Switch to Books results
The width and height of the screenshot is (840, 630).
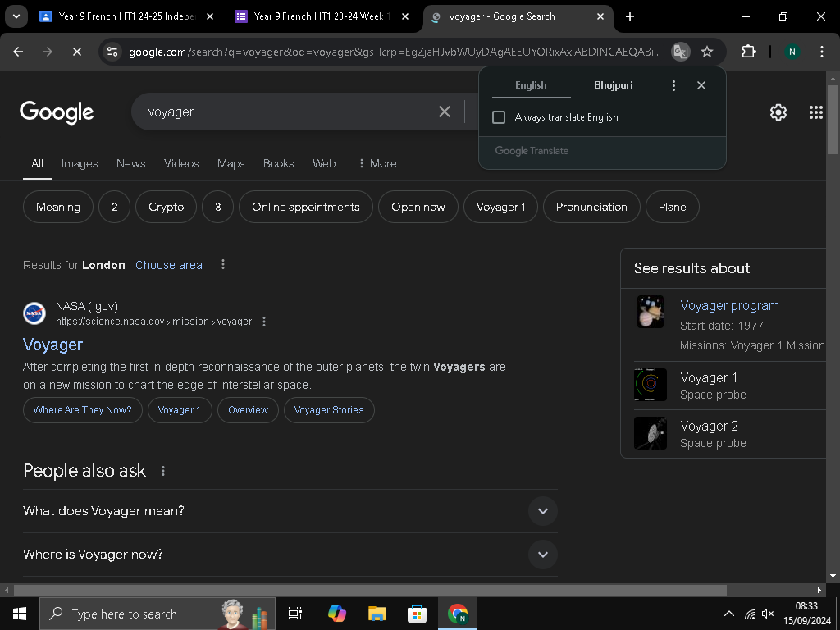(279, 164)
